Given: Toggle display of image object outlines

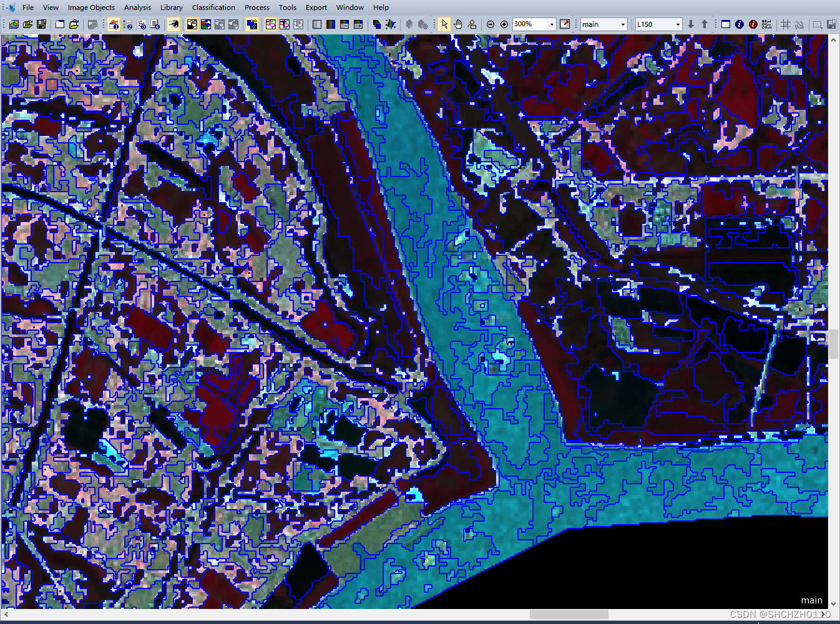Looking at the screenshot, I should point(271,24).
